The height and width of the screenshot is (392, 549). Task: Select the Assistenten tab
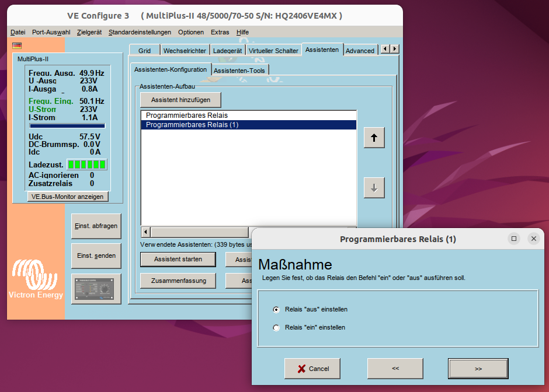pyautogui.click(x=322, y=50)
